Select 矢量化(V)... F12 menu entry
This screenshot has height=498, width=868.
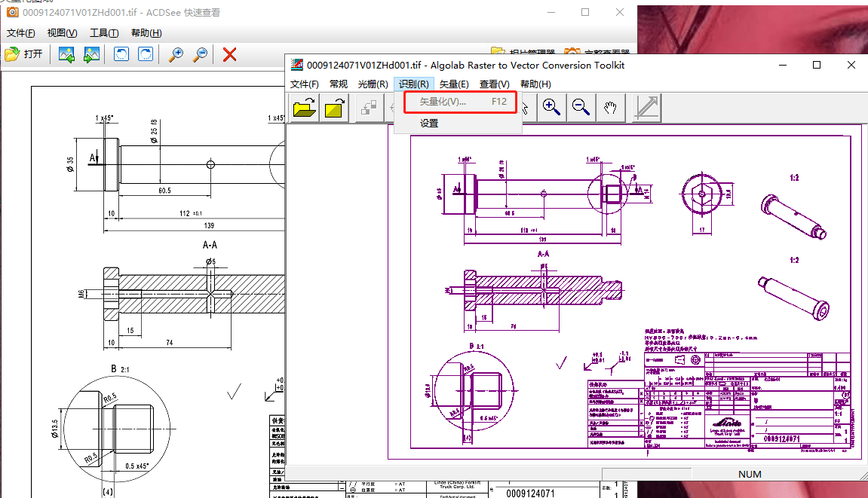459,102
